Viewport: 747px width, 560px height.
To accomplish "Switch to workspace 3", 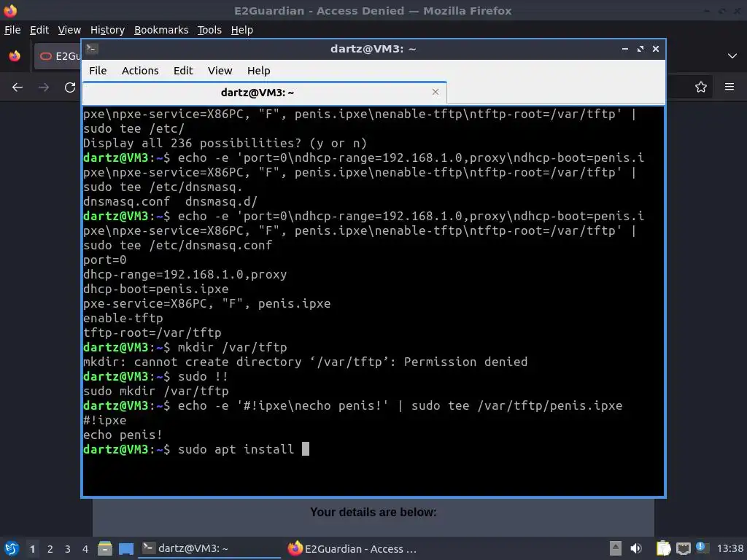I will pyautogui.click(x=68, y=549).
